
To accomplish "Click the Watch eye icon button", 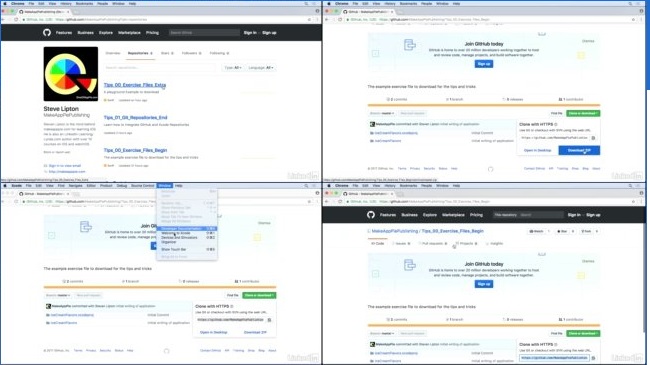I will 536,231.
